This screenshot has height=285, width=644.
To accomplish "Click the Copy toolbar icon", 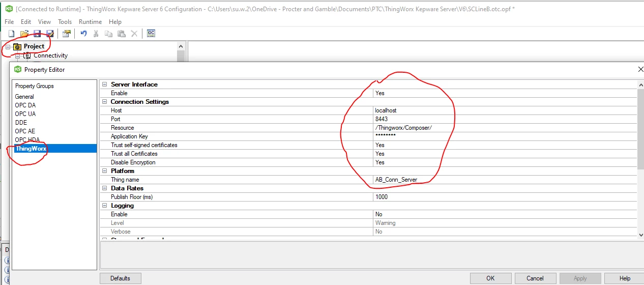I will point(108,34).
